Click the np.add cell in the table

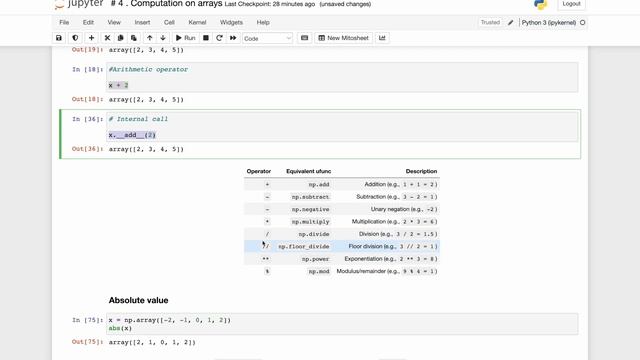coord(319,184)
